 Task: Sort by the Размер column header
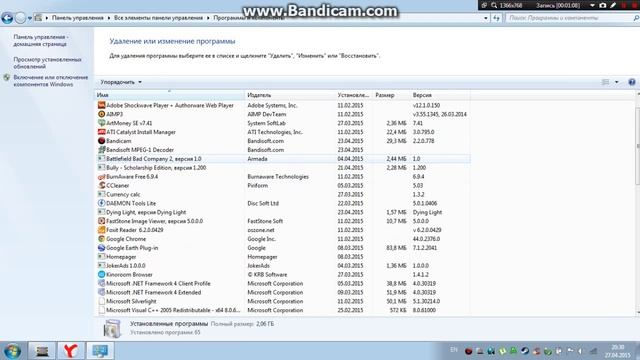tap(391, 95)
